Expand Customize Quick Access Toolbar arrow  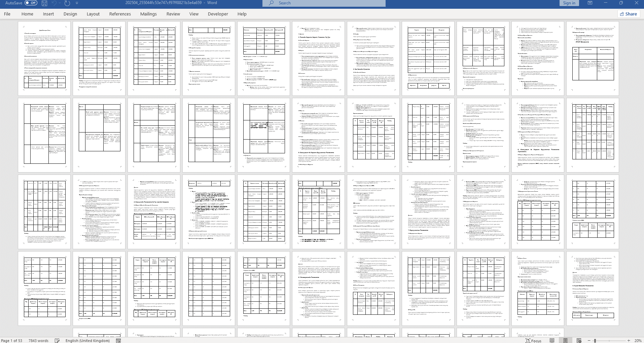(x=77, y=3)
